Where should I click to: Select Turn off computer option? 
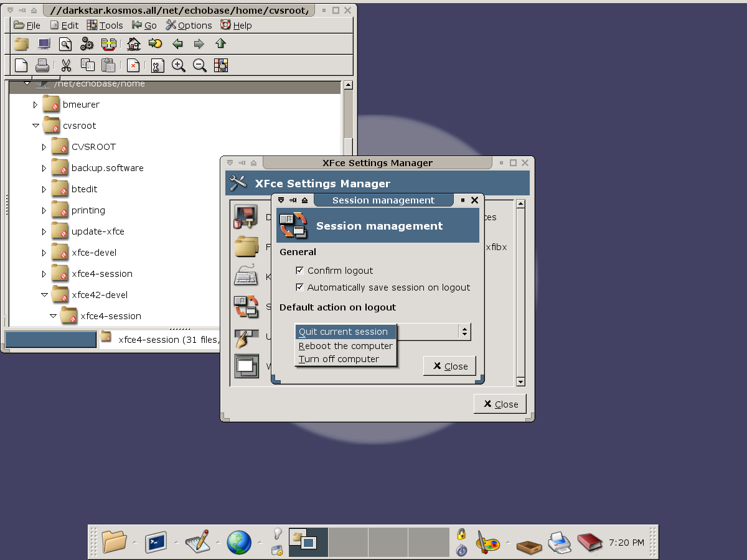tap(345, 359)
